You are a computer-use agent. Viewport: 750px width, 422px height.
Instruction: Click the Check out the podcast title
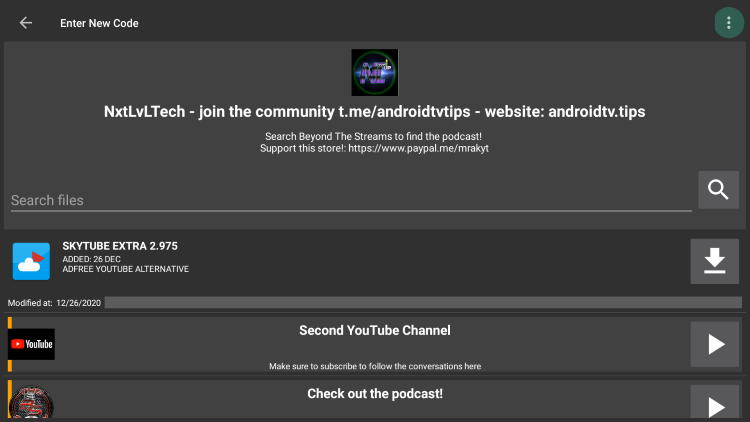(x=375, y=394)
